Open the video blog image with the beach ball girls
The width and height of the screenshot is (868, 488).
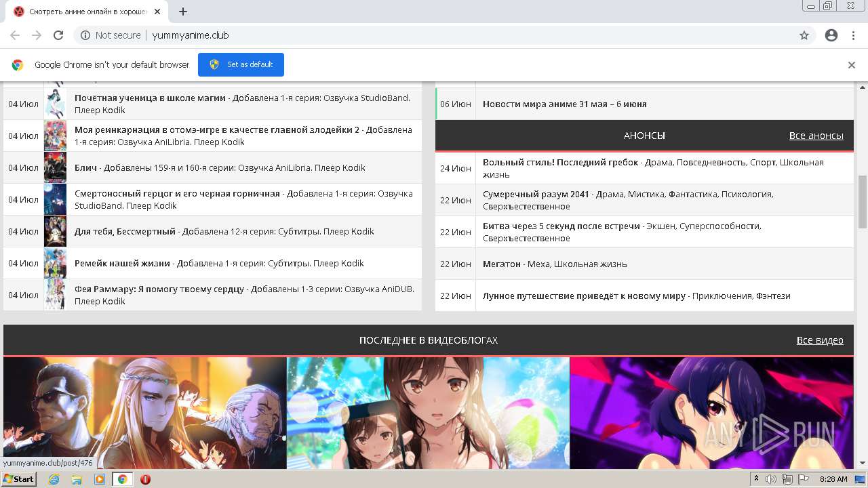point(428,413)
